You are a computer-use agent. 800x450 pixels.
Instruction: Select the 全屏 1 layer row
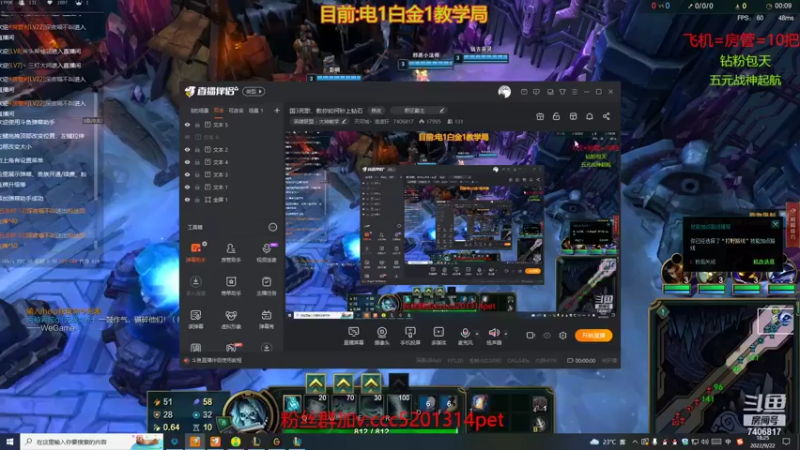[x=232, y=199]
